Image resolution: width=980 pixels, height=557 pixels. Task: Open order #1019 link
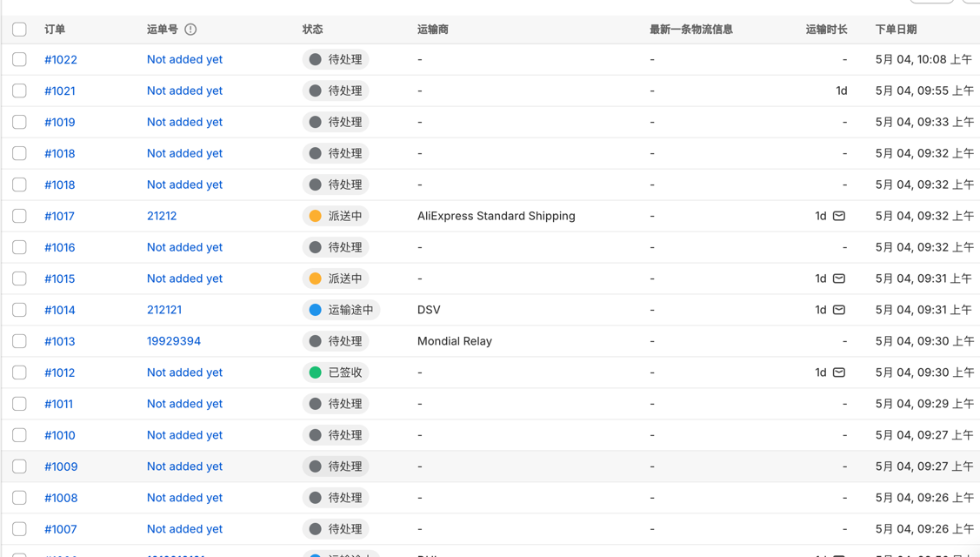pyautogui.click(x=60, y=122)
